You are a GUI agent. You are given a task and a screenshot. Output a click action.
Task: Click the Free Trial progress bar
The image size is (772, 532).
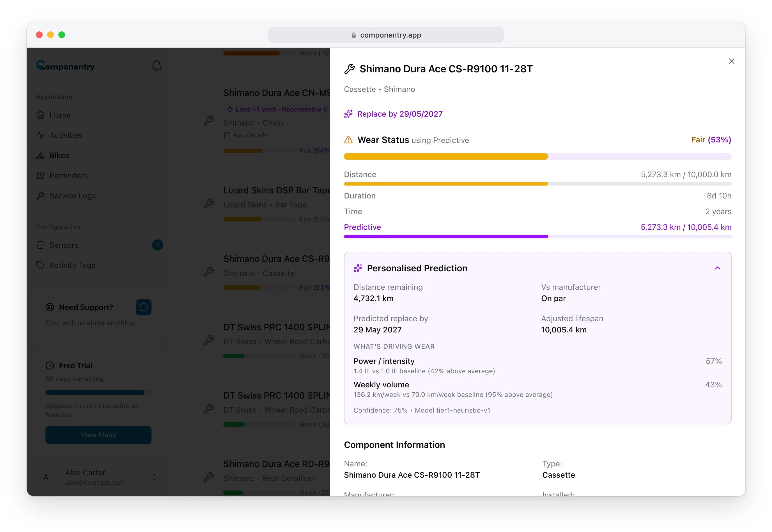point(98,393)
